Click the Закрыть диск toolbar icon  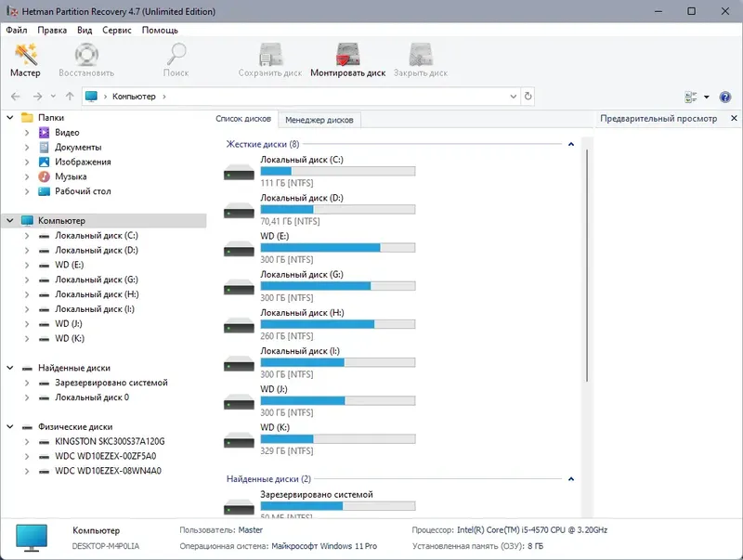point(421,54)
